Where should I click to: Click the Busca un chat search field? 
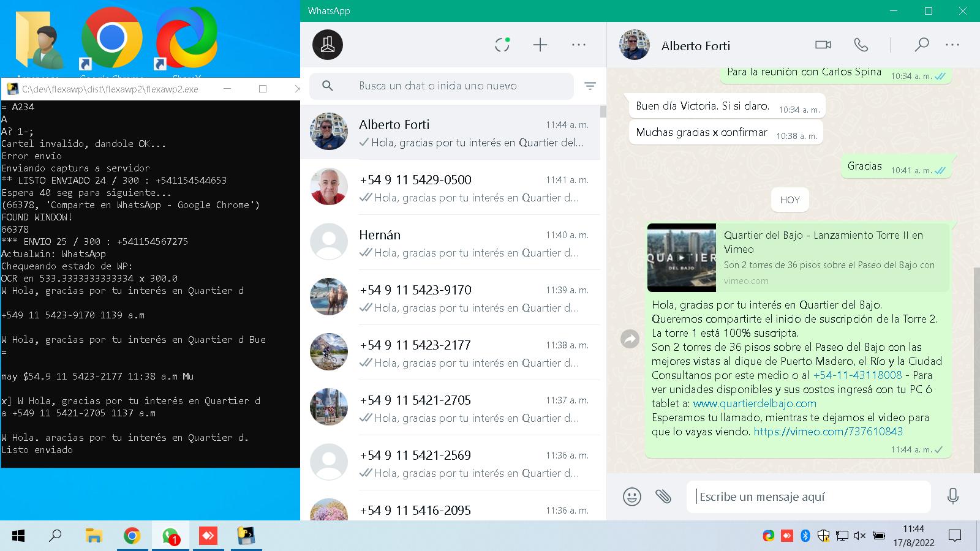coord(442,86)
